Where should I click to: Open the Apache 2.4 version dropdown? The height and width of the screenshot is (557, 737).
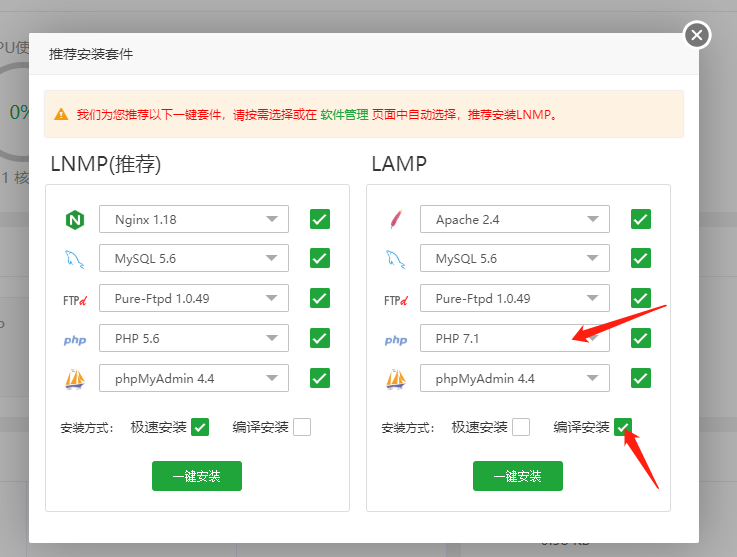click(515, 219)
